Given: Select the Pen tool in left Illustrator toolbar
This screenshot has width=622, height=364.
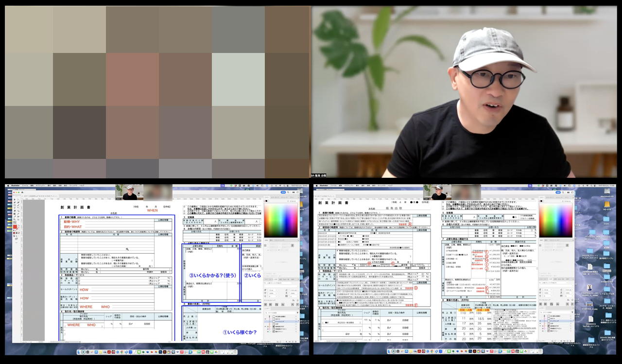Looking at the screenshot, I should (x=15, y=203).
